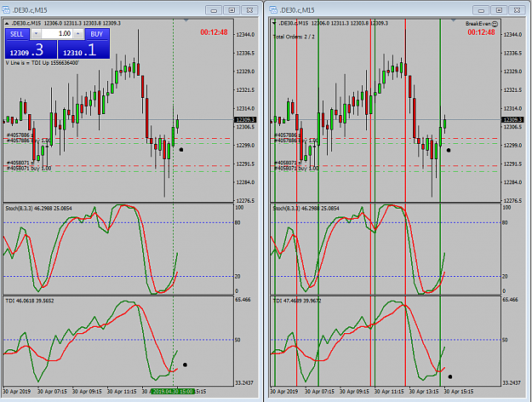Click '30 Apr 07:15' on left chart time axis
Image resolution: width=532 pixels, height=402 pixels.
(x=52, y=392)
